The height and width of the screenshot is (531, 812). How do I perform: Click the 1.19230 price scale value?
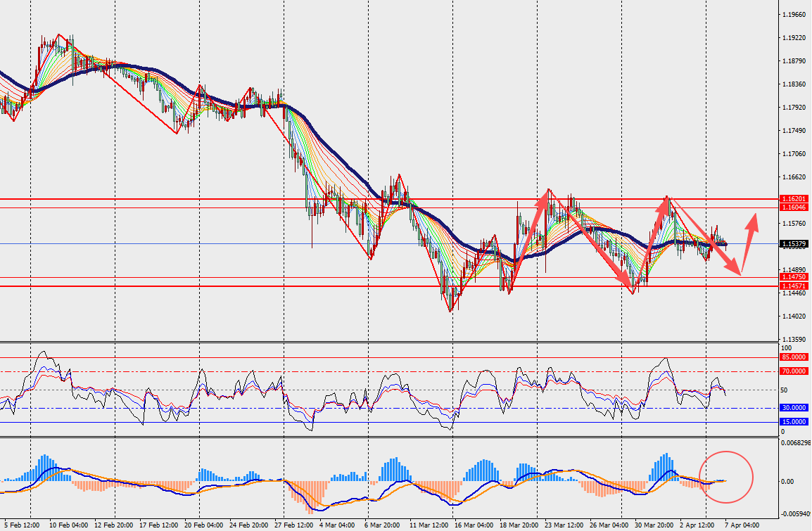794,38
